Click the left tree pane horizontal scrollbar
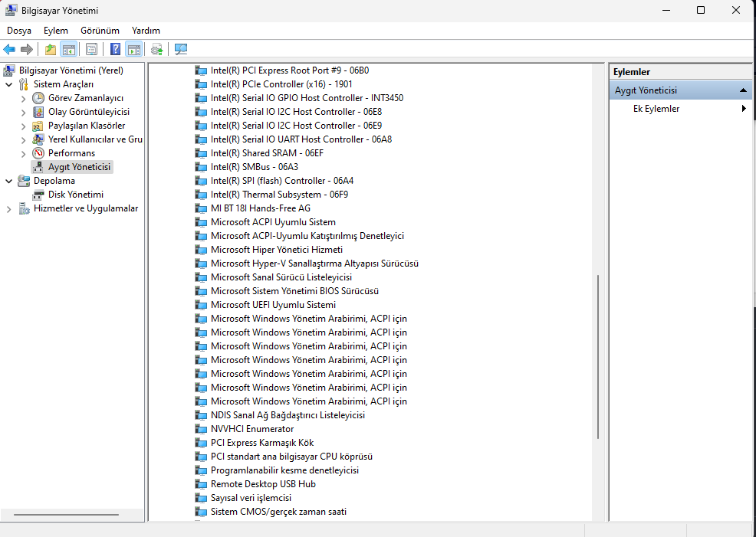756x537 pixels. pos(66,515)
